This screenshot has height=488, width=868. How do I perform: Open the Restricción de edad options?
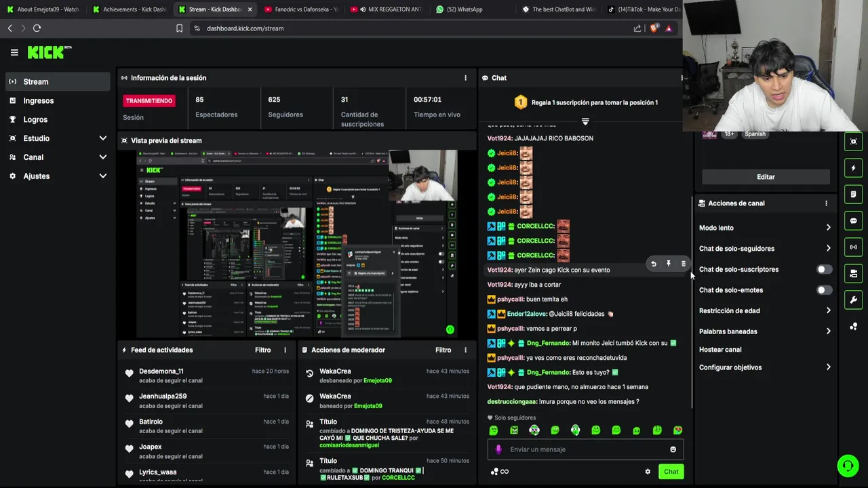pyautogui.click(x=765, y=311)
